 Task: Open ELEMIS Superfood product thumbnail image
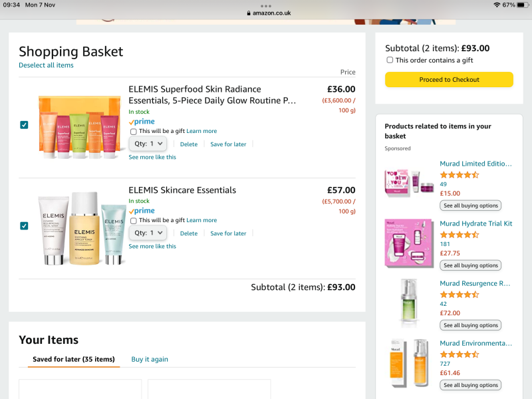pos(78,126)
